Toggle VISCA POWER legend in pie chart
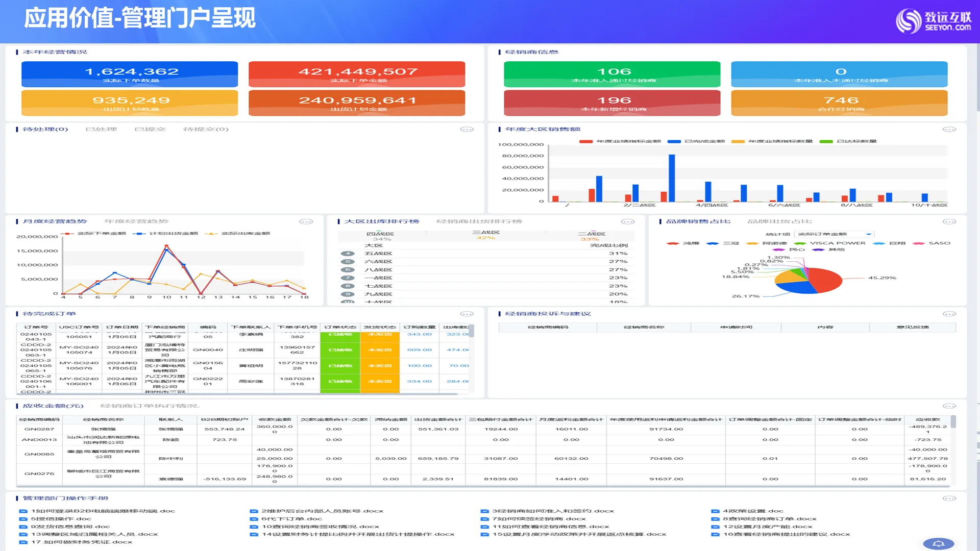 point(829,243)
